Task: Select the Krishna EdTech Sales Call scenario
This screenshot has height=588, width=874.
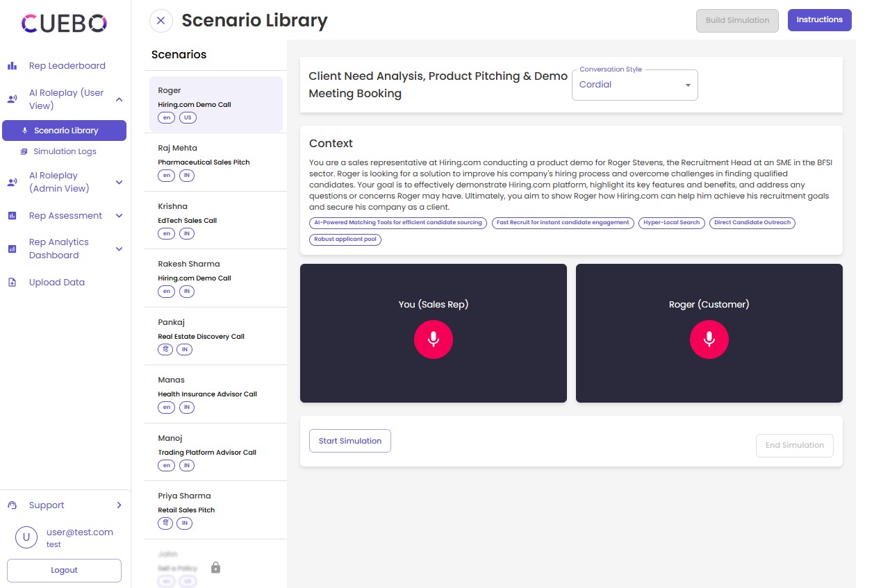Action: tap(215, 220)
